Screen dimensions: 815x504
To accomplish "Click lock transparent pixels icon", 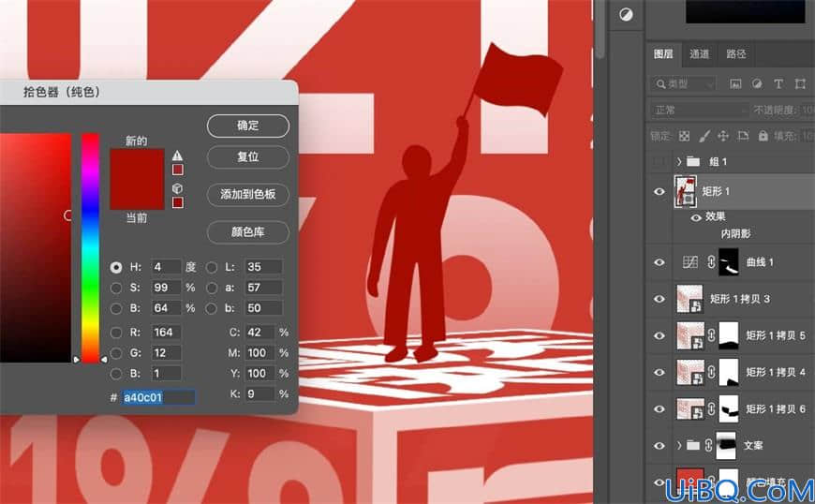I will (x=685, y=136).
